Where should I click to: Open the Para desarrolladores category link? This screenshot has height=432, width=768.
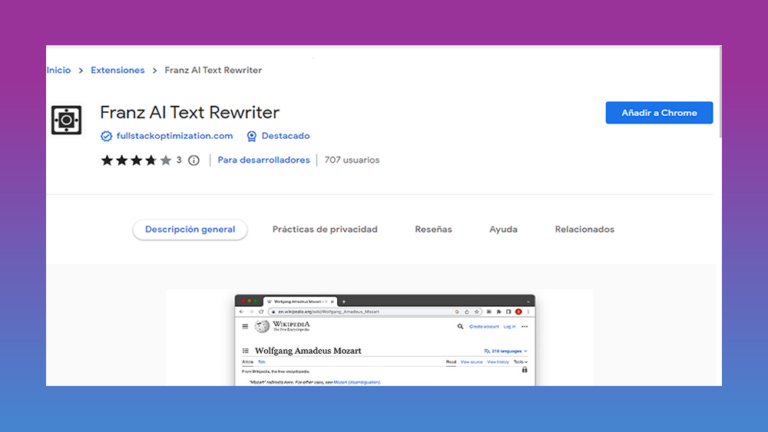coord(264,160)
